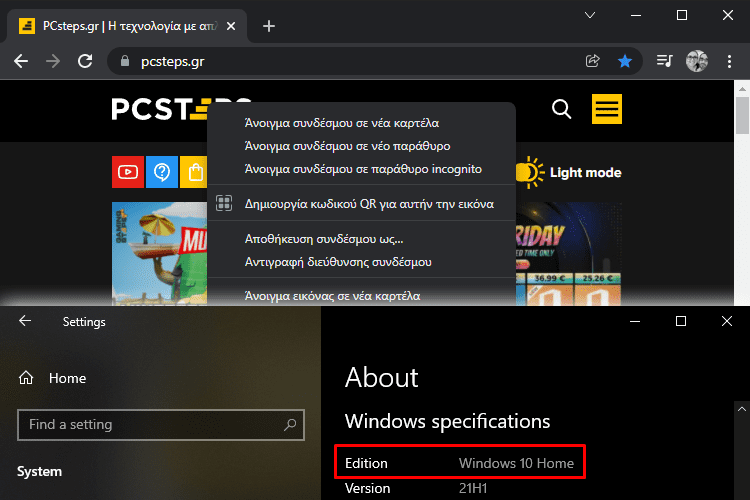The image size is (750, 500).
Task: Maximize the Settings window
Action: pos(681,321)
